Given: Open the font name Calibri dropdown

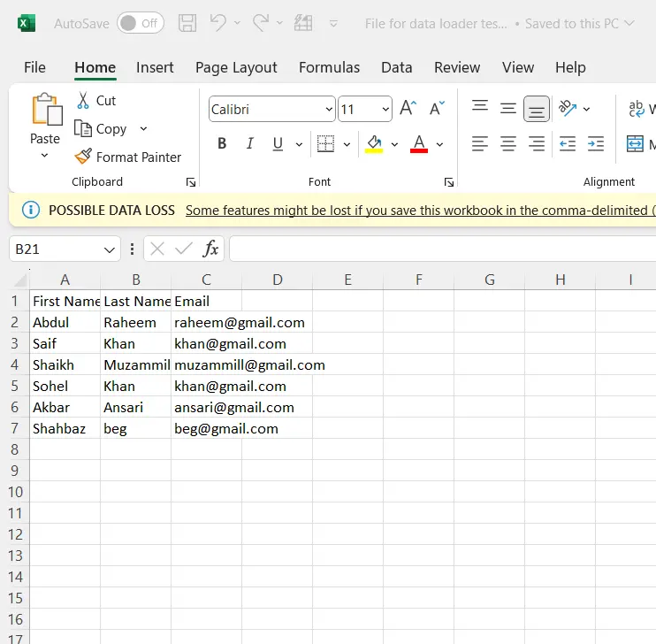Looking at the screenshot, I should (326, 110).
